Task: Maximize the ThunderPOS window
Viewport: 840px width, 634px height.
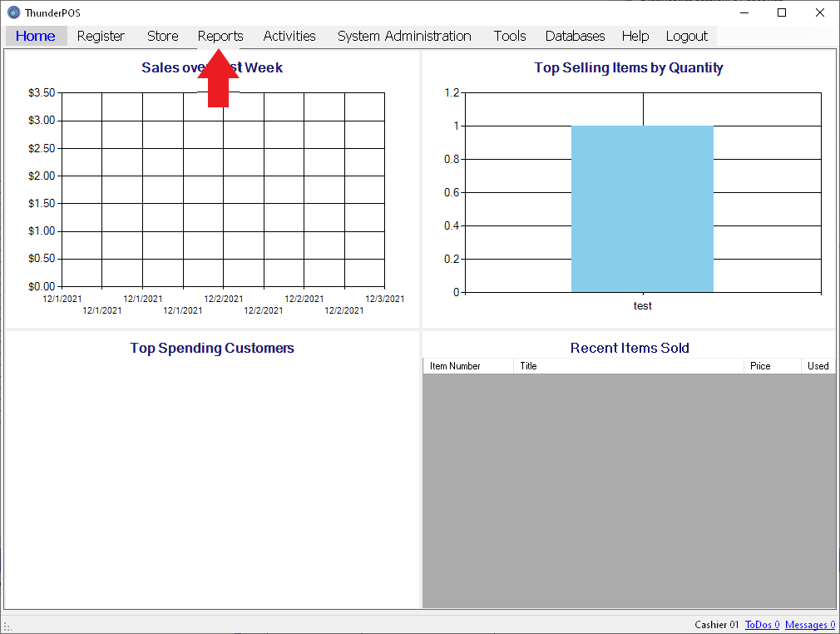Action: tap(781, 12)
